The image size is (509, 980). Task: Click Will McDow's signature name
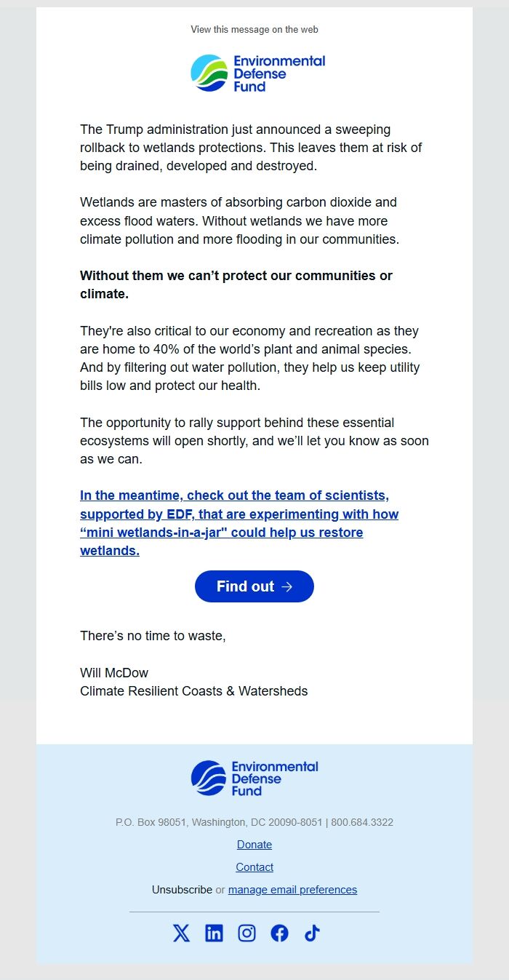[x=113, y=672]
